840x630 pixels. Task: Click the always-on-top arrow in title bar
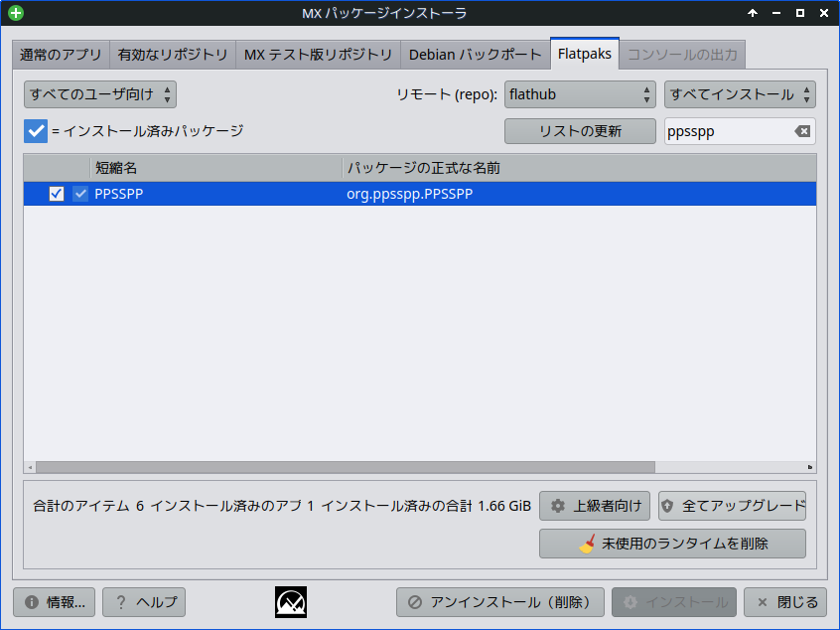[753, 13]
